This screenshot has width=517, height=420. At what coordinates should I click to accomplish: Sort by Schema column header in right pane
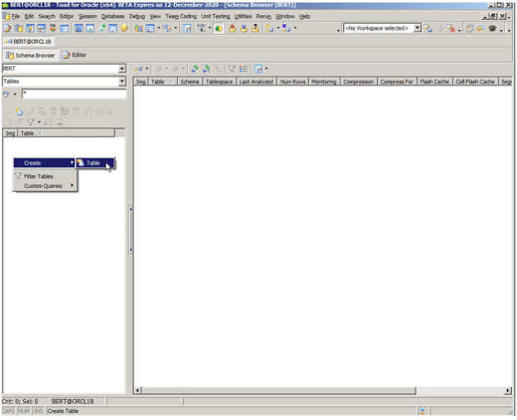tap(190, 82)
